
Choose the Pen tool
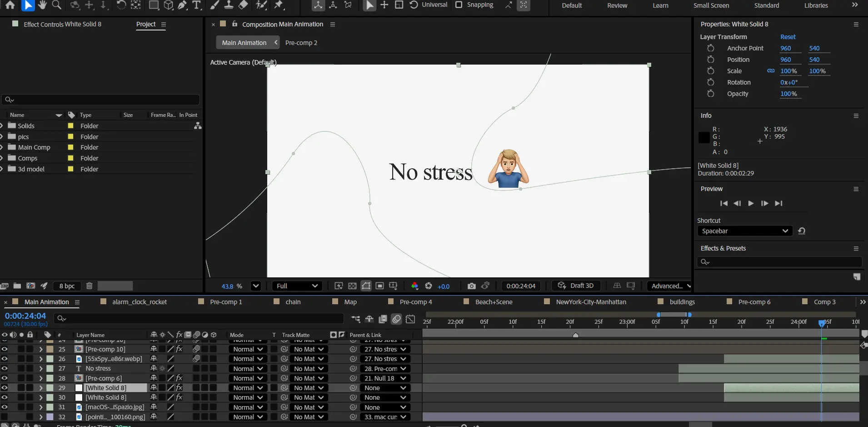pos(182,5)
